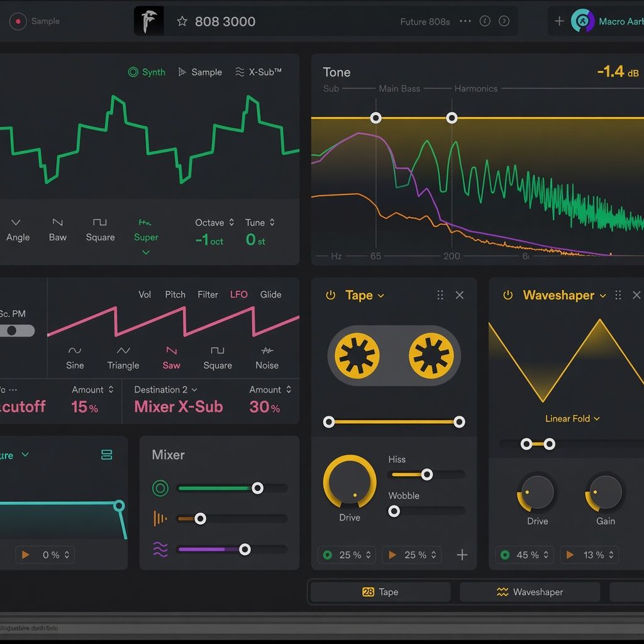Click the -1.4 dB tone value
The width and height of the screenshot is (644, 644).
[x=618, y=72]
